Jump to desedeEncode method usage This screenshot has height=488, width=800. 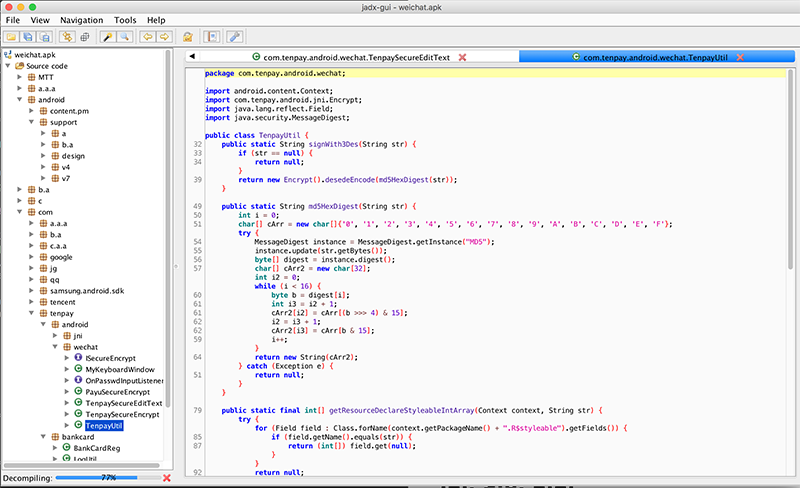pyautogui.click(x=349, y=180)
